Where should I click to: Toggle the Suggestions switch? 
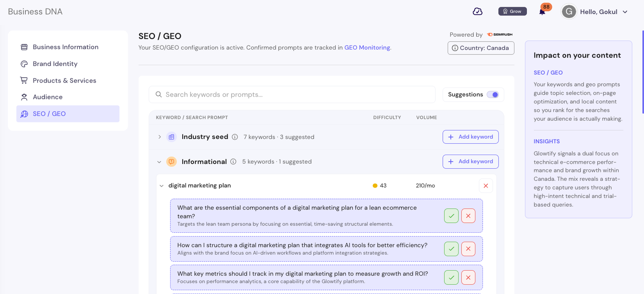[493, 95]
